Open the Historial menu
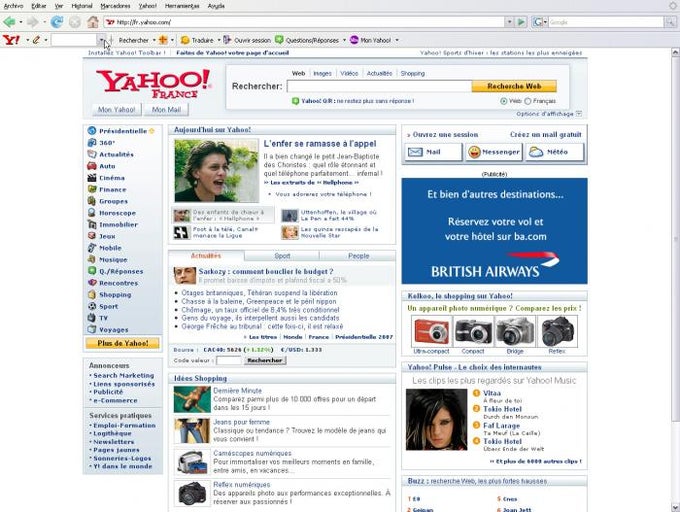This screenshot has width=680, height=512. point(82,6)
